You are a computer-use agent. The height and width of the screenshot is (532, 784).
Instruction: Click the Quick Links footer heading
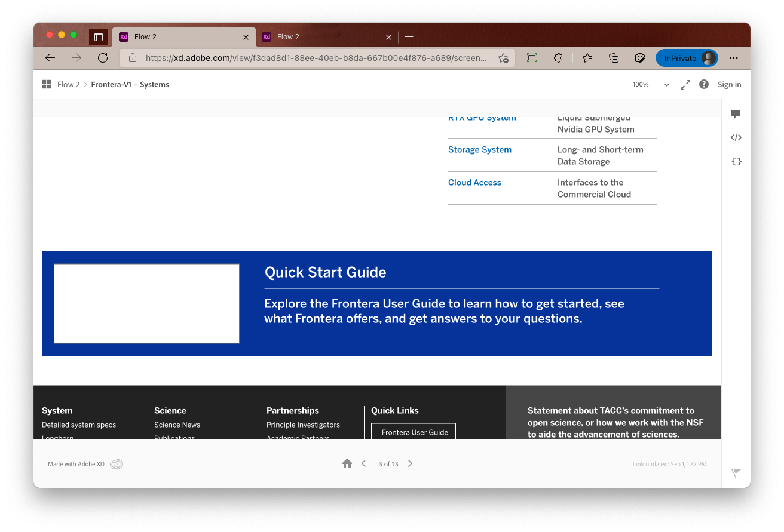[395, 411]
